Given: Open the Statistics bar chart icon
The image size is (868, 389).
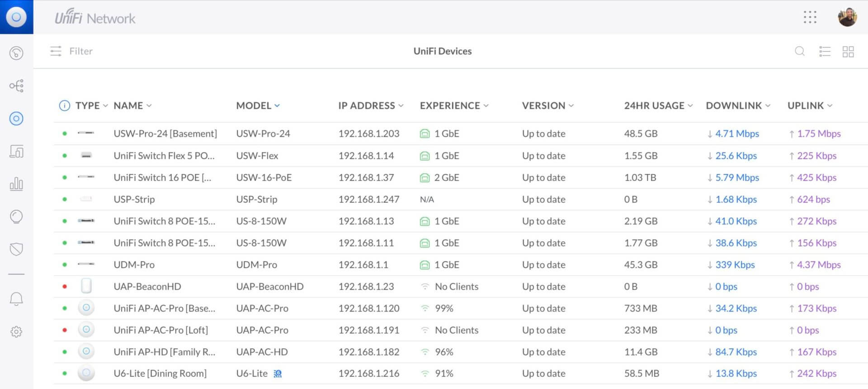Looking at the screenshot, I should pyautogui.click(x=16, y=184).
